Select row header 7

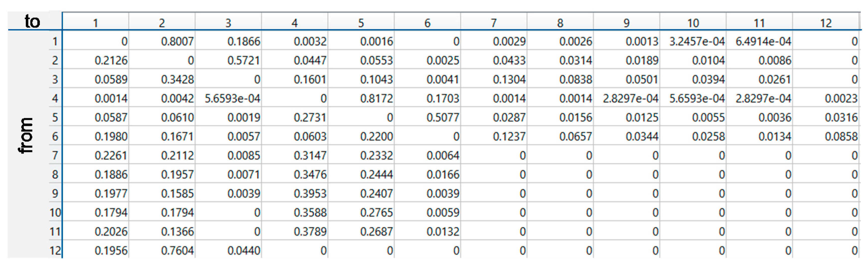coord(55,155)
